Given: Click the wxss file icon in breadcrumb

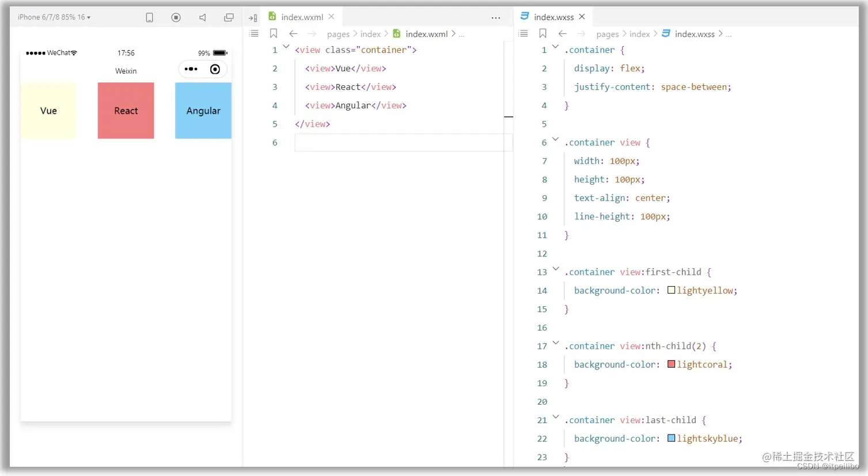Looking at the screenshot, I should pos(666,34).
